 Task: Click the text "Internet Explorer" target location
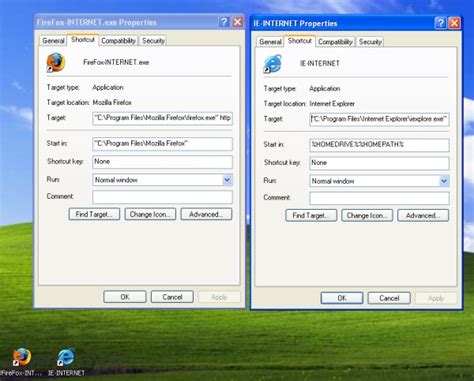click(x=332, y=104)
